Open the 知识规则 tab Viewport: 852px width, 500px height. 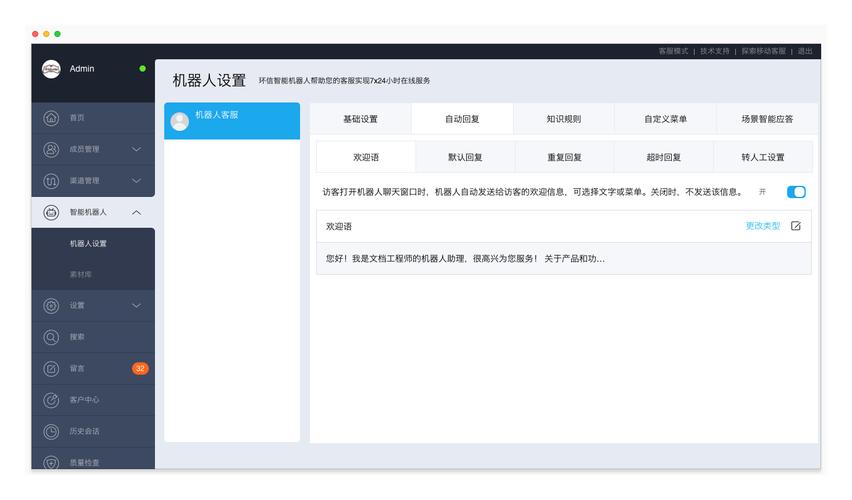(563, 118)
